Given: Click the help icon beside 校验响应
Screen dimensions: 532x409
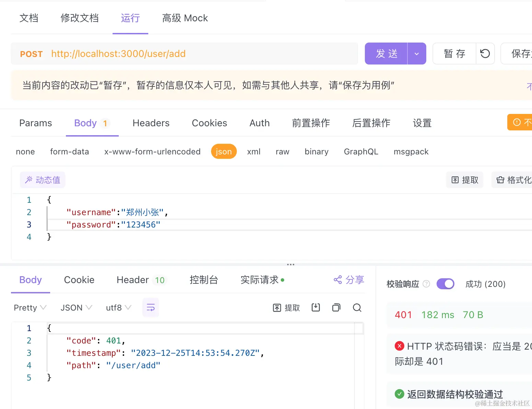Looking at the screenshot, I should (x=426, y=284).
